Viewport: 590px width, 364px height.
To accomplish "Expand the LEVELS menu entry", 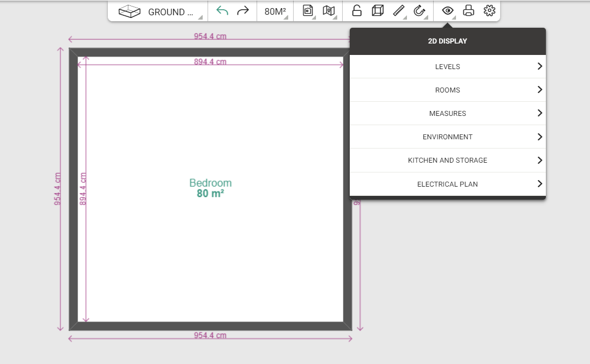I will (x=448, y=66).
